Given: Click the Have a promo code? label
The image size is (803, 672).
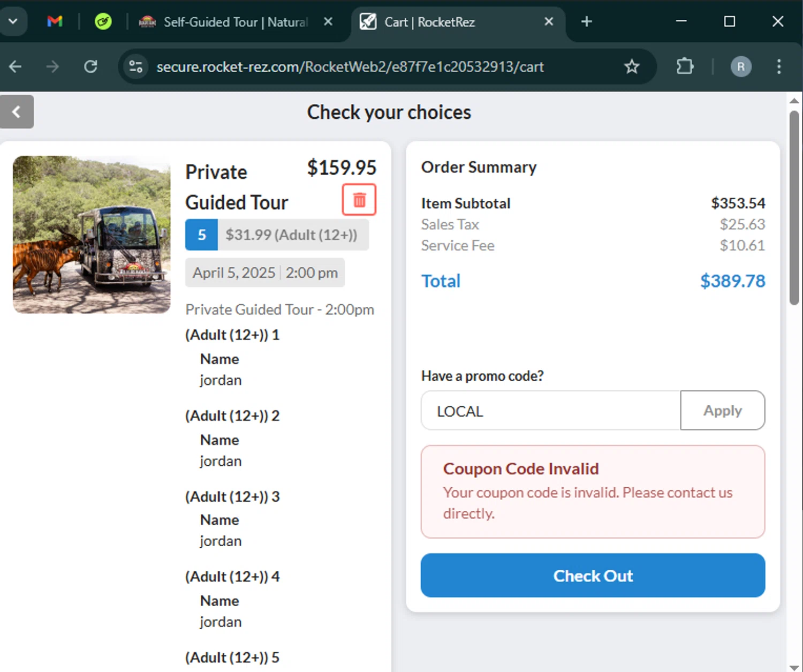Looking at the screenshot, I should pos(482,376).
